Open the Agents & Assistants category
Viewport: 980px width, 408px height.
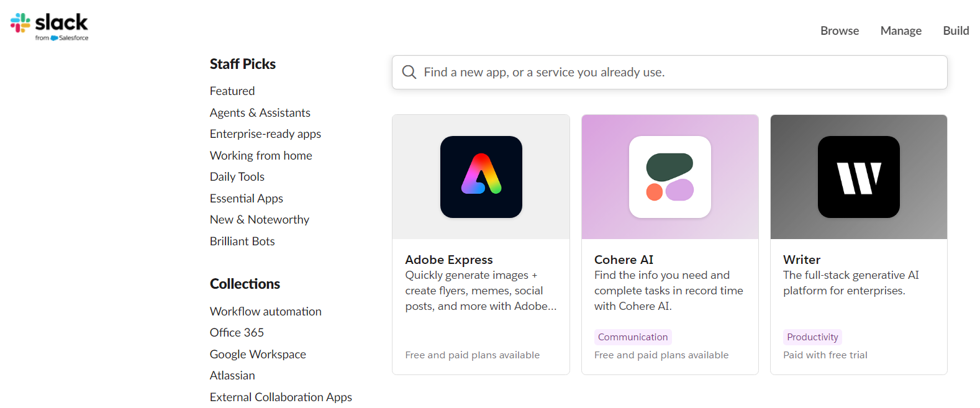[x=260, y=112]
